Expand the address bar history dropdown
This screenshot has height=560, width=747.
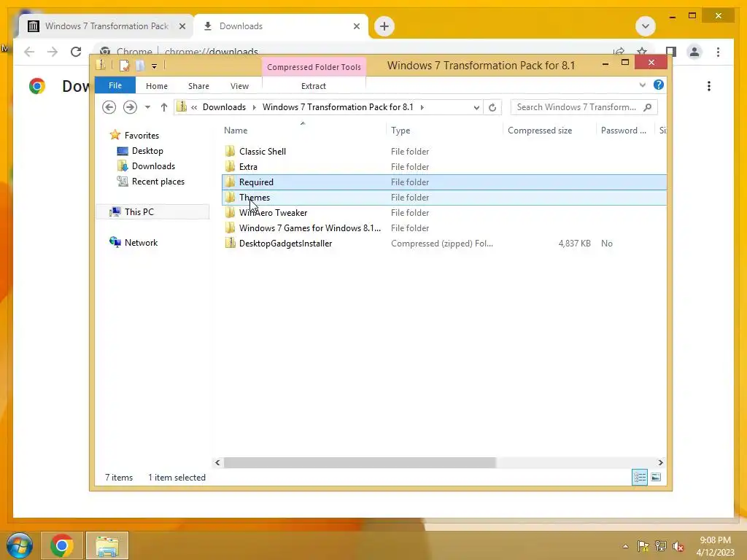click(476, 107)
